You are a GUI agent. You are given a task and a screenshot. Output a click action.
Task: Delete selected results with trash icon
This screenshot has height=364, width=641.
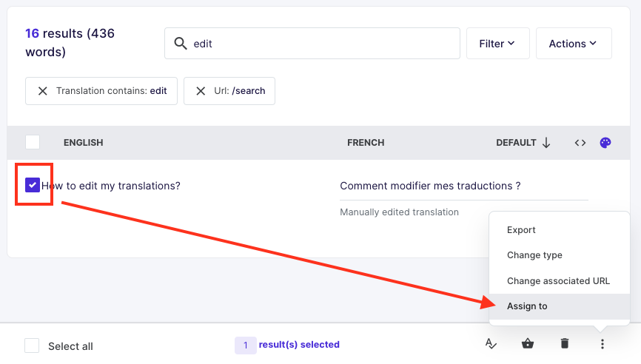(x=565, y=344)
